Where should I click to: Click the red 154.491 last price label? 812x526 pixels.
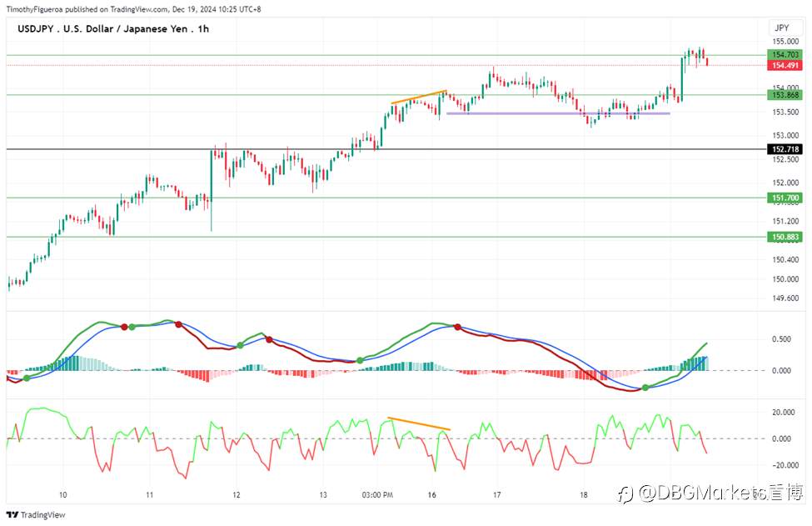(785, 65)
